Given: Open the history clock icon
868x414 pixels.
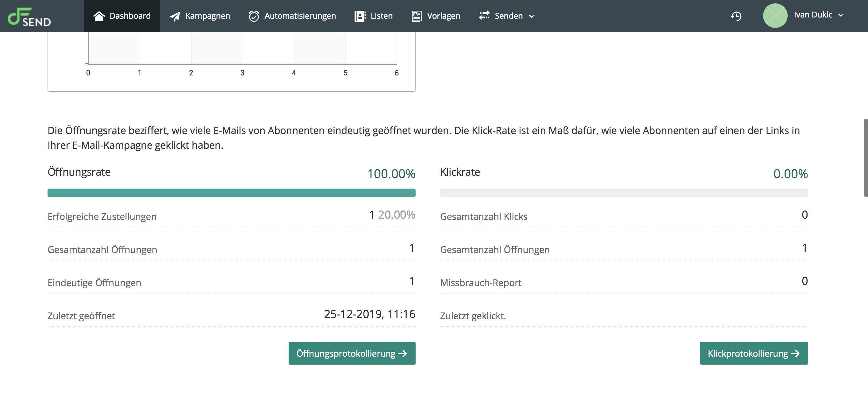Looking at the screenshot, I should pyautogui.click(x=736, y=16).
